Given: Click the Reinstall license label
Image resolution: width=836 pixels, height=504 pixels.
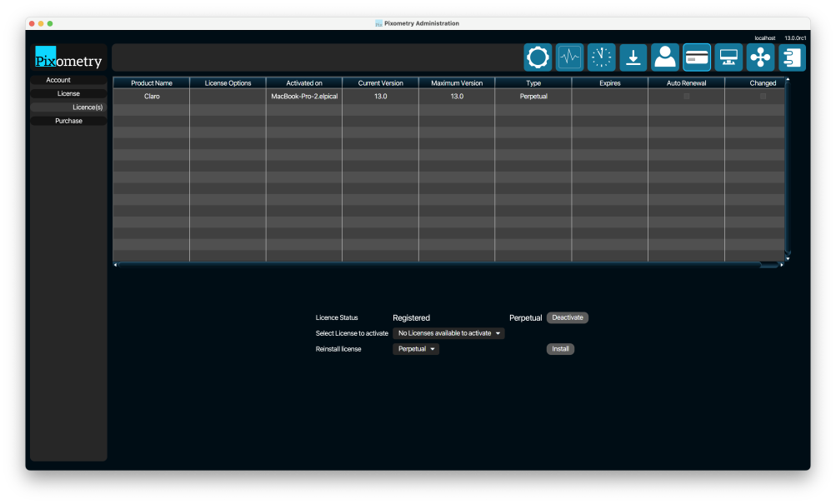Looking at the screenshot, I should click(338, 349).
